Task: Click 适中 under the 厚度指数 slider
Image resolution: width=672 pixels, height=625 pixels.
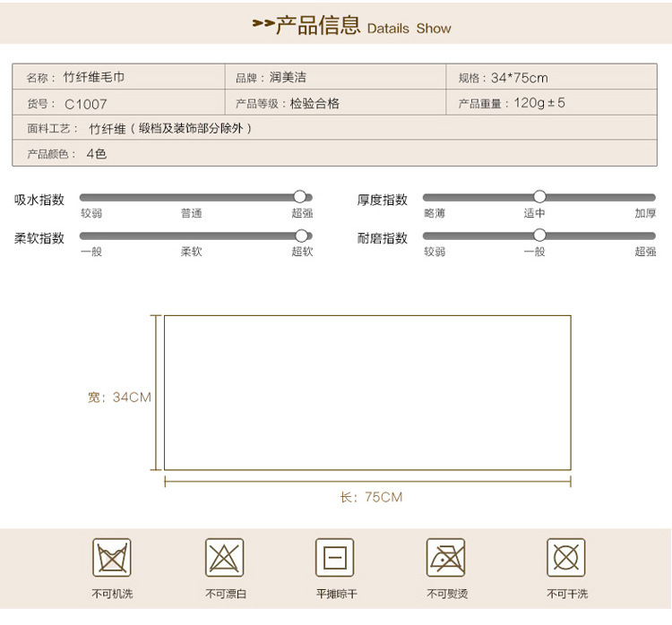Action: point(534,213)
